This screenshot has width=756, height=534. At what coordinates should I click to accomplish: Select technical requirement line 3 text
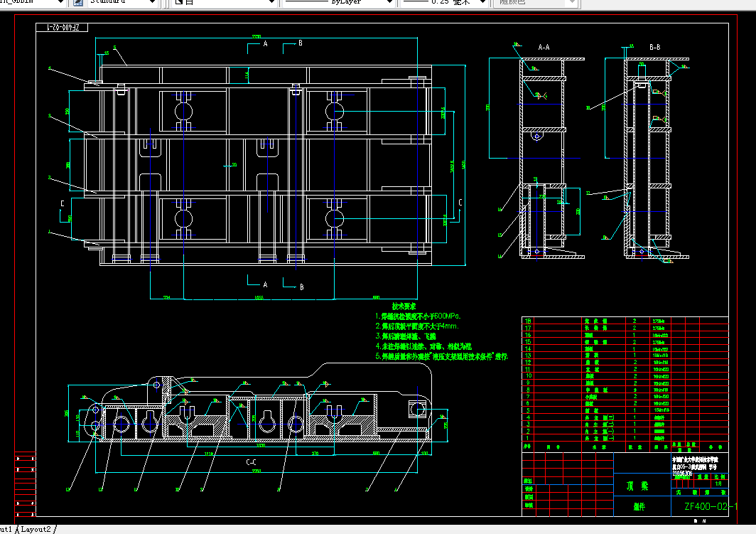pyautogui.click(x=406, y=336)
